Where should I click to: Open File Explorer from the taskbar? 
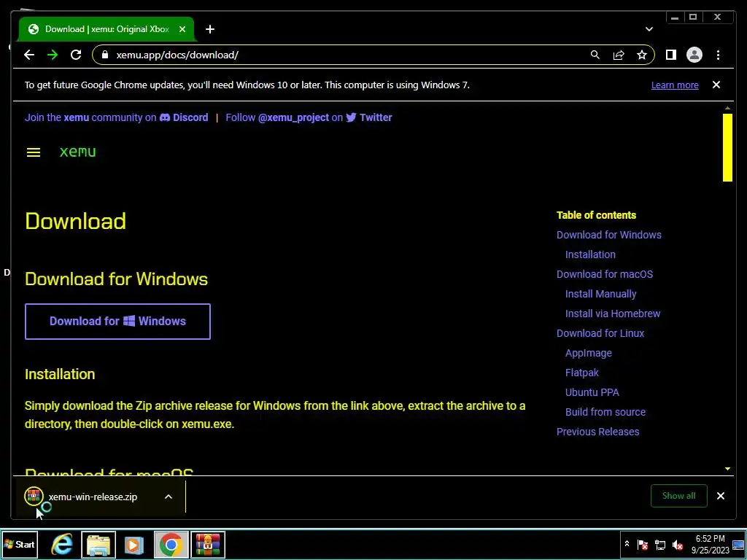(x=98, y=544)
